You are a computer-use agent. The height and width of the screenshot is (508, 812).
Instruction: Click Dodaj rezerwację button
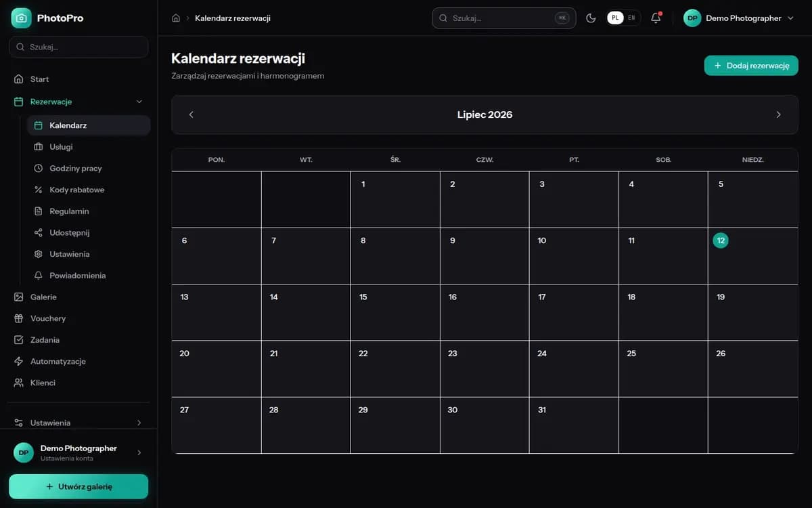(751, 66)
